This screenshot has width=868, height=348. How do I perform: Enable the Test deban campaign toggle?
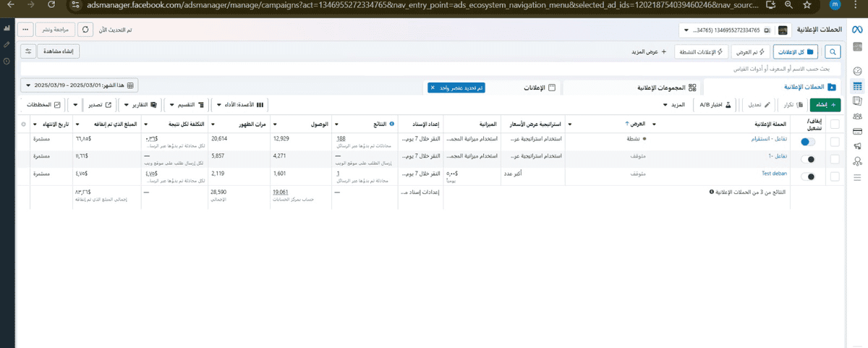(809, 177)
